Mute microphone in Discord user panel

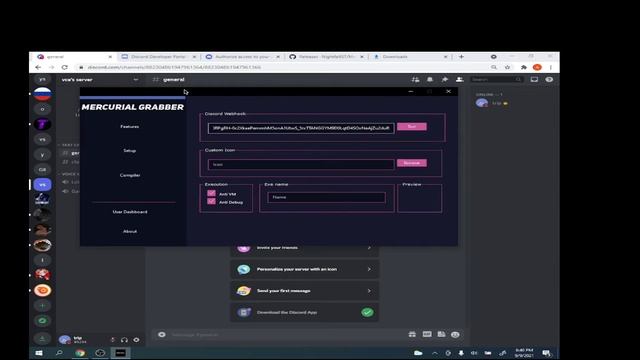coord(113,340)
